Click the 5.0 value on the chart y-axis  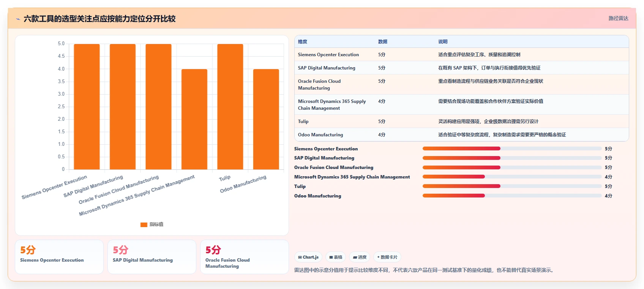pyautogui.click(x=61, y=44)
